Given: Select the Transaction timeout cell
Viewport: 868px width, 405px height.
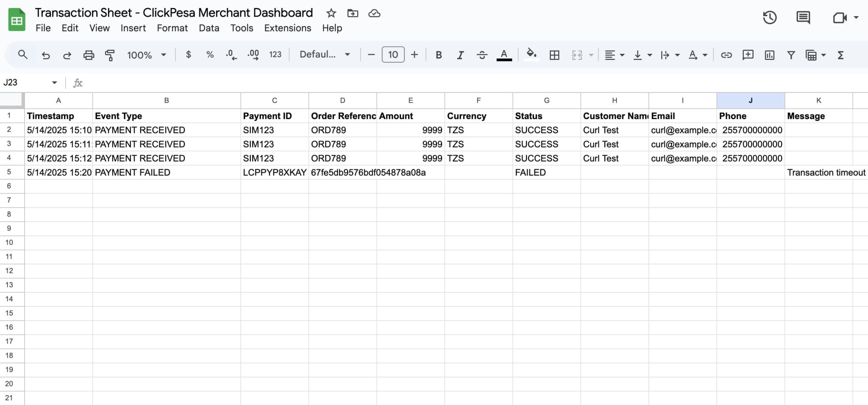Looking at the screenshot, I should pos(818,172).
